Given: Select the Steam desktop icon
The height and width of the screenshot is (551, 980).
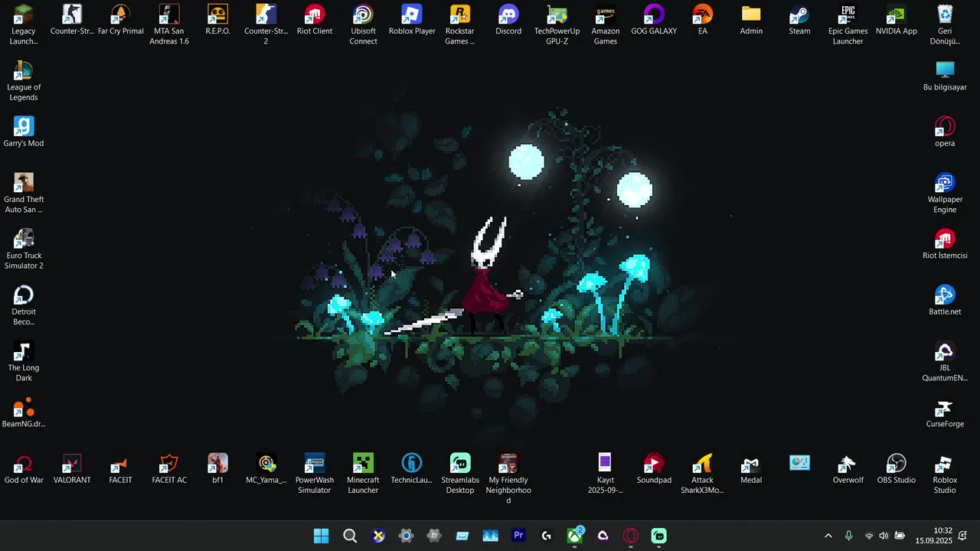Looking at the screenshot, I should (799, 21).
